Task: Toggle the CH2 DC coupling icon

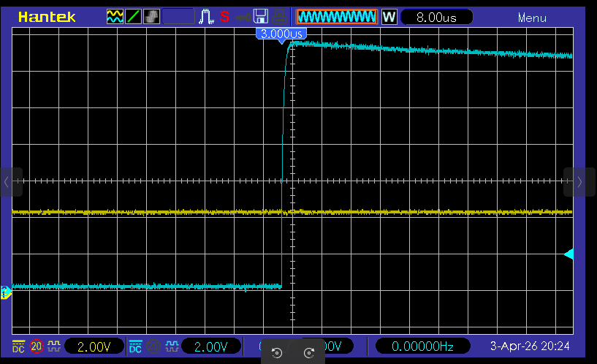Action: 135,346
